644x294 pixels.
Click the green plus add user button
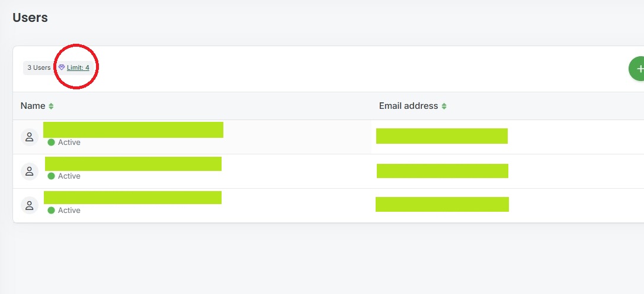click(637, 69)
